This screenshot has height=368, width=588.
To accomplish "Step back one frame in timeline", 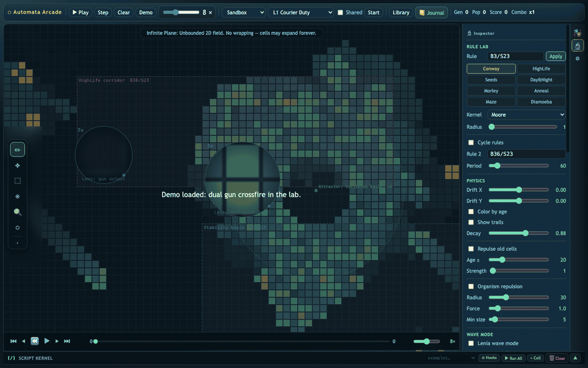I will coord(24,342).
